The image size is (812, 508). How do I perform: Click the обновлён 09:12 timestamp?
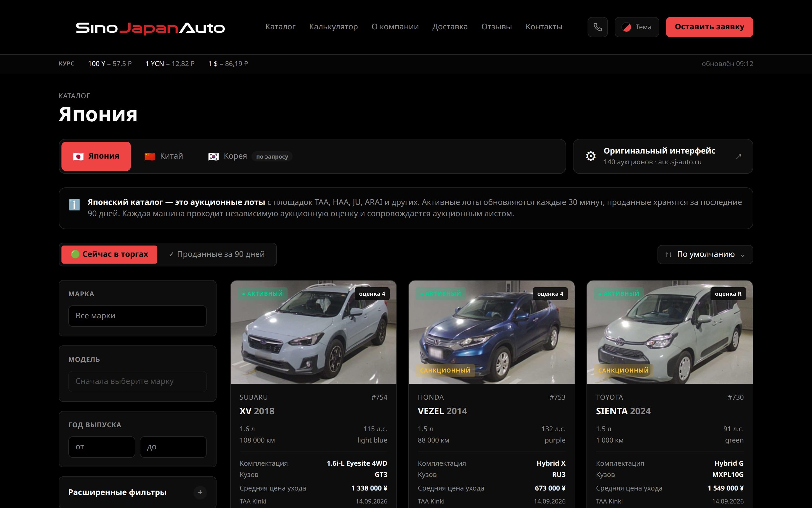click(727, 64)
